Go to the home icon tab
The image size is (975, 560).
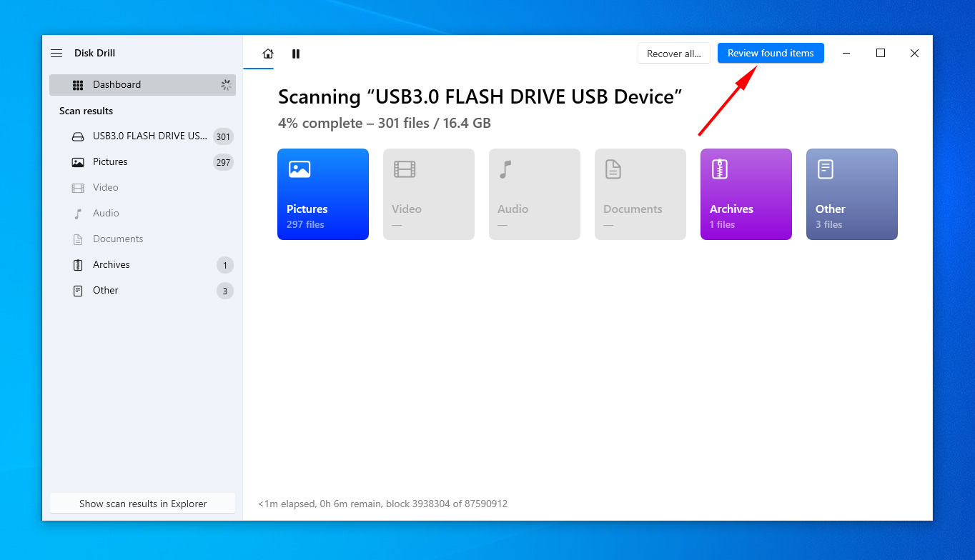tap(268, 54)
